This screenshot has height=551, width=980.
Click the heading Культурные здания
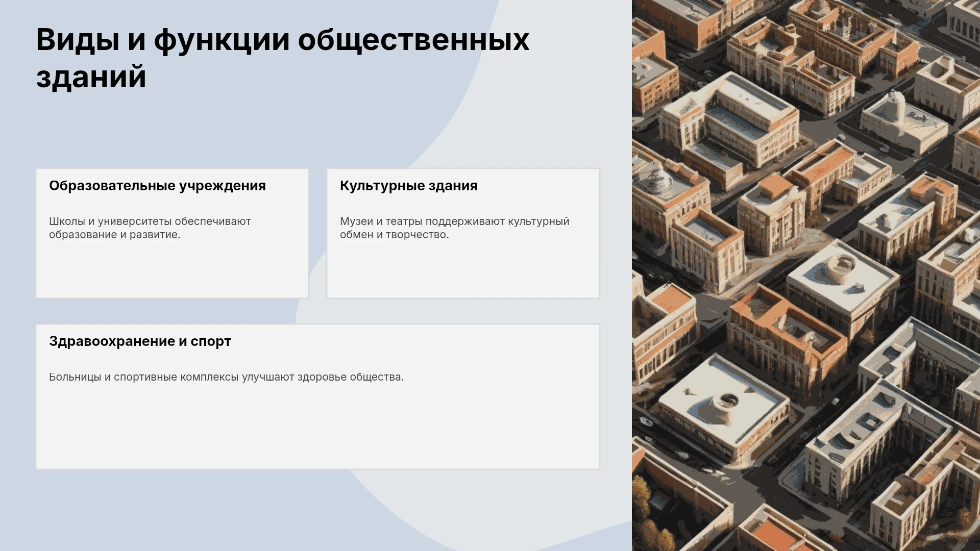click(408, 186)
